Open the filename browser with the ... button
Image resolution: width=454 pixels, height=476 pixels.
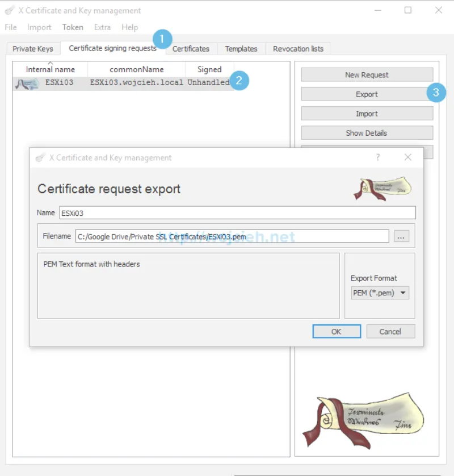pyautogui.click(x=401, y=236)
